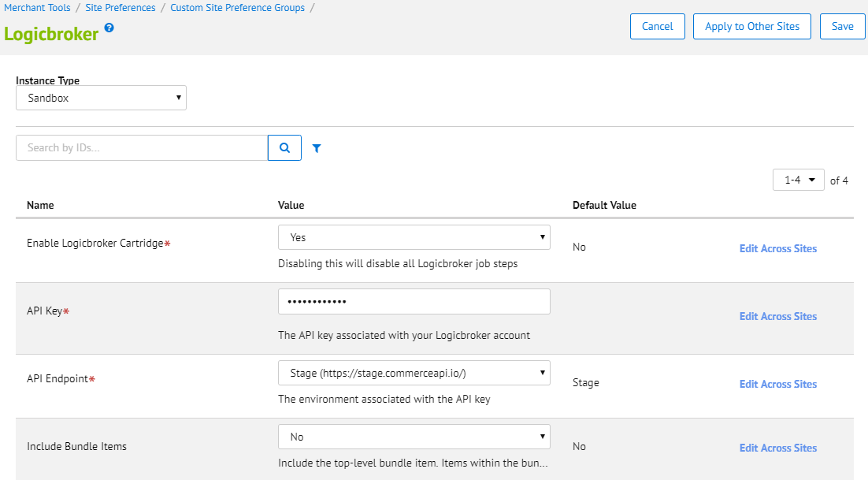This screenshot has width=868, height=480.
Task: Click the help question mark icon beside Logicbroker
Action: (109, 28)
